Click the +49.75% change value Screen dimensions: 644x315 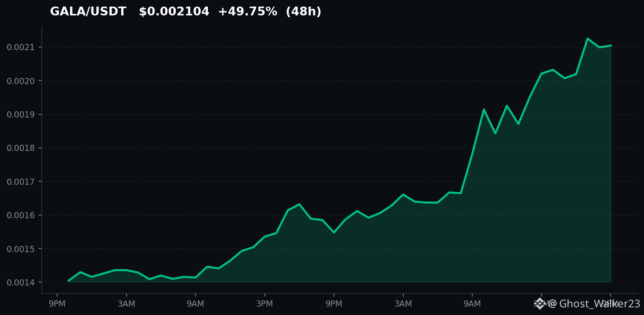point(247,12)
